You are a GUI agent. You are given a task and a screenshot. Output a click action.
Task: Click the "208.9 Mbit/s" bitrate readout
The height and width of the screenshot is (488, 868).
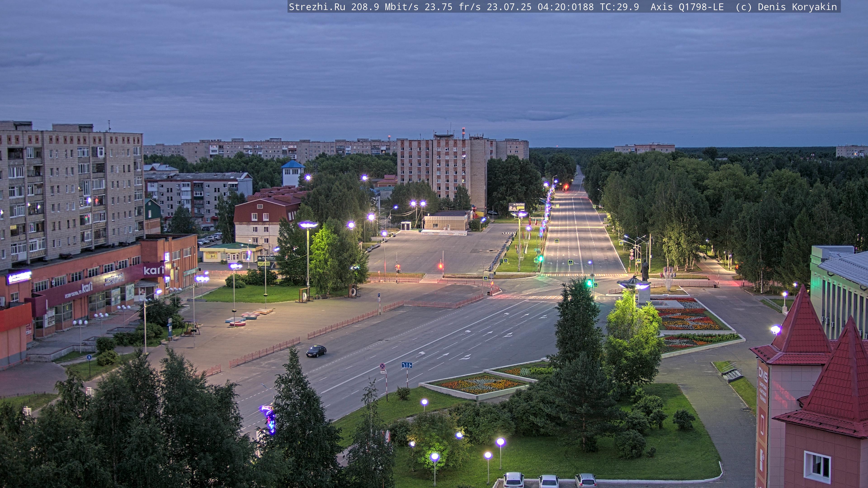click(x=385, y=7)
